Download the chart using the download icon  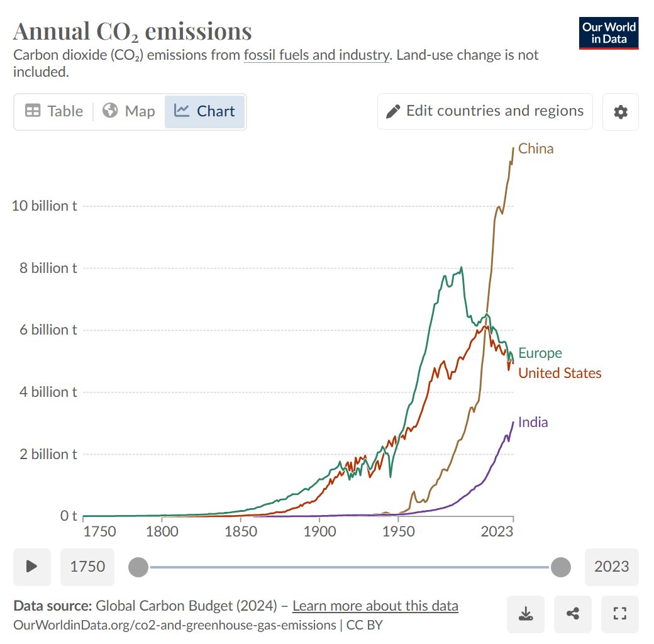tap(526, 614)
